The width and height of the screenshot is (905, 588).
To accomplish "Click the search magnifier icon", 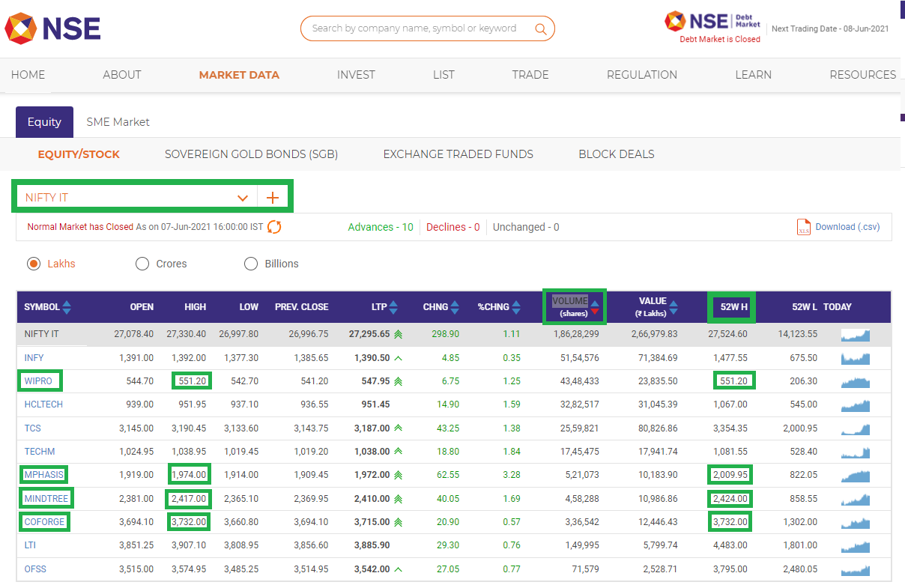I will tap(541, 28).
